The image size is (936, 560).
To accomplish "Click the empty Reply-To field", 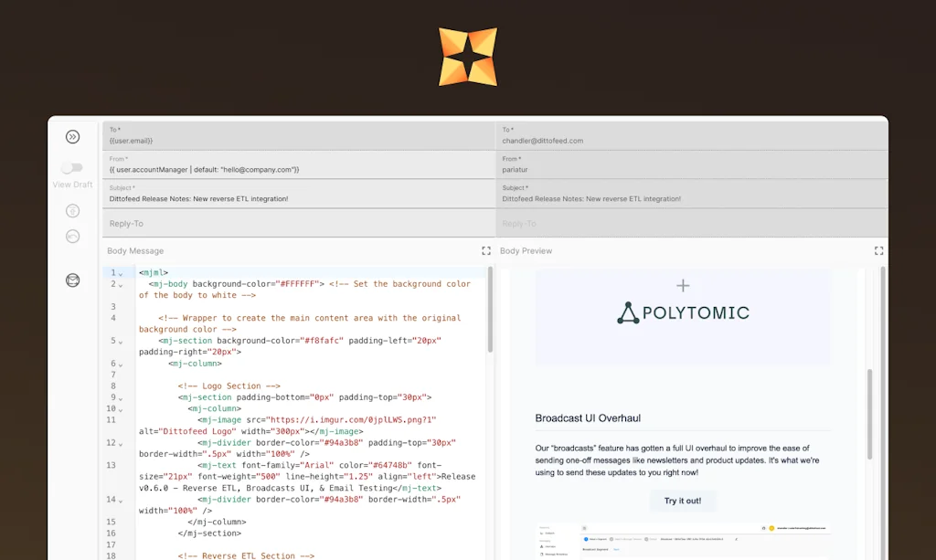I will pos(274,223).
